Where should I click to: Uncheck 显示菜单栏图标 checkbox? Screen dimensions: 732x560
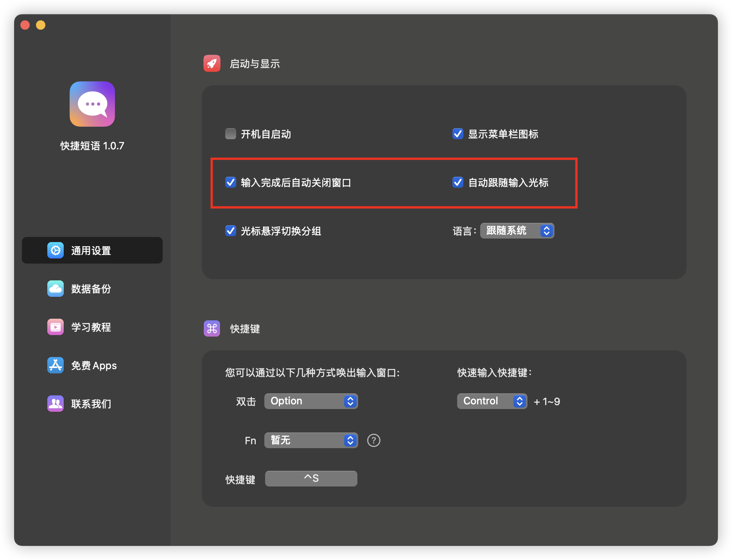point(458,134)
